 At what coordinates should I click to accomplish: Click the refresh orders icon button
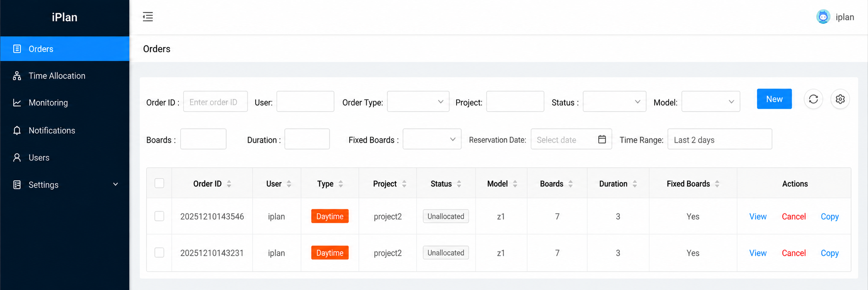813,99
